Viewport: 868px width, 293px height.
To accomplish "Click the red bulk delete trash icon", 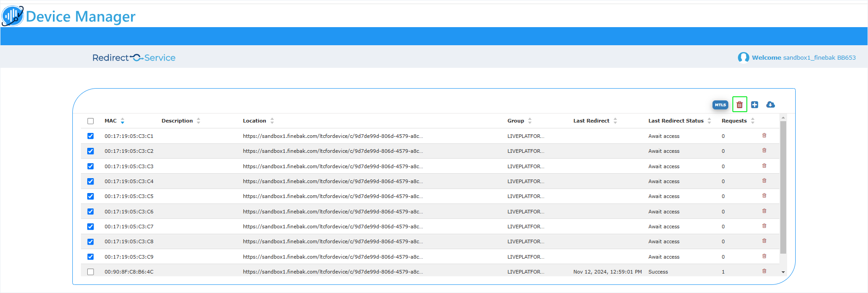I will pos(740,104).
